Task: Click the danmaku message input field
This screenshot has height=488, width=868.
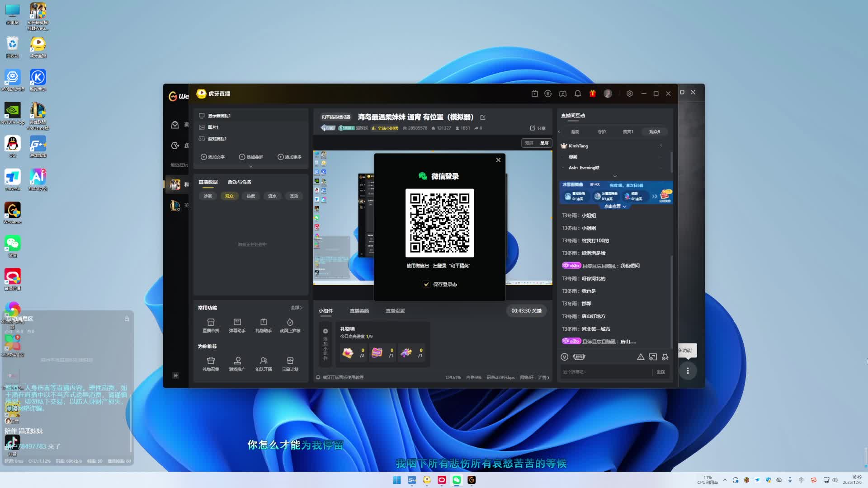Action: tap(605, 372)
